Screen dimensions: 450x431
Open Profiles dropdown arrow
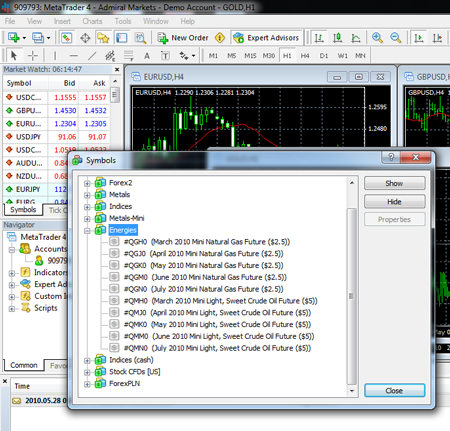click(x=49, y=38)
